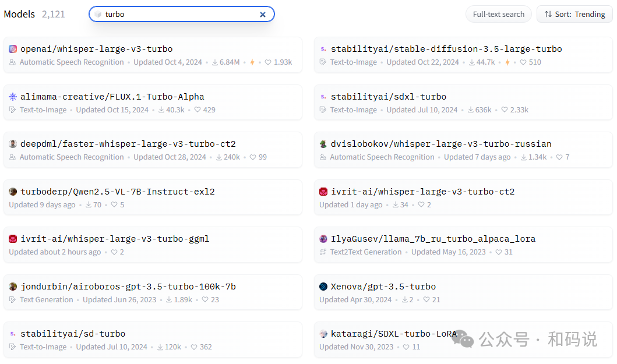The width and height of the screenshot is (617, 364).
Task: Open deepdml/faster-whisper-large-v3-turbo-ct2 model
Action: pyautogui.click(x=128, y=144)
